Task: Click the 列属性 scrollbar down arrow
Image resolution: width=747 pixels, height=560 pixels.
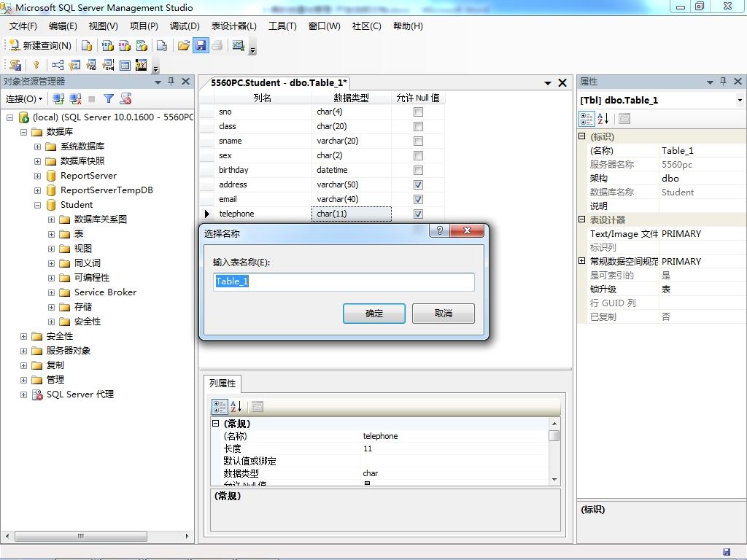Action: click(x=554, y=480)
